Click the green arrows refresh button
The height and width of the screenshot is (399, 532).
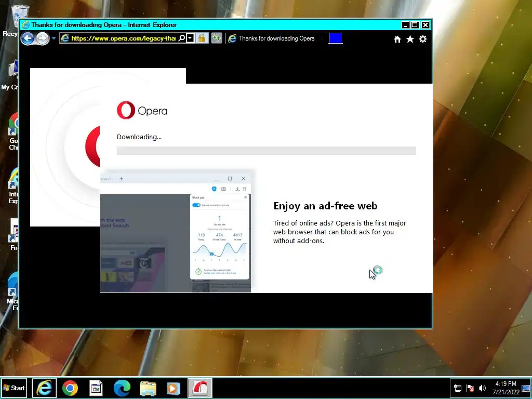(217, 38)
